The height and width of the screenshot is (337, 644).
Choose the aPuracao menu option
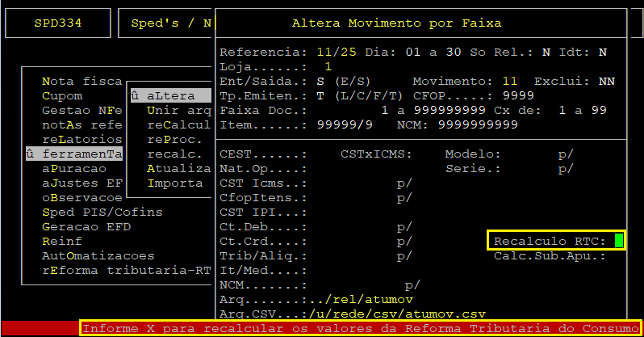point(73,169)
